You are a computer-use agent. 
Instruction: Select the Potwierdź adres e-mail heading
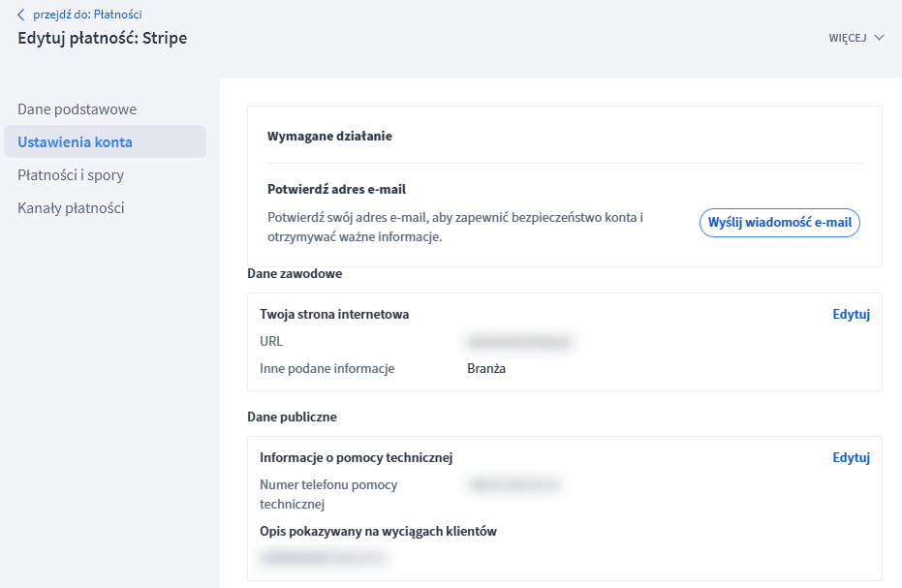[x=336, y=190]
